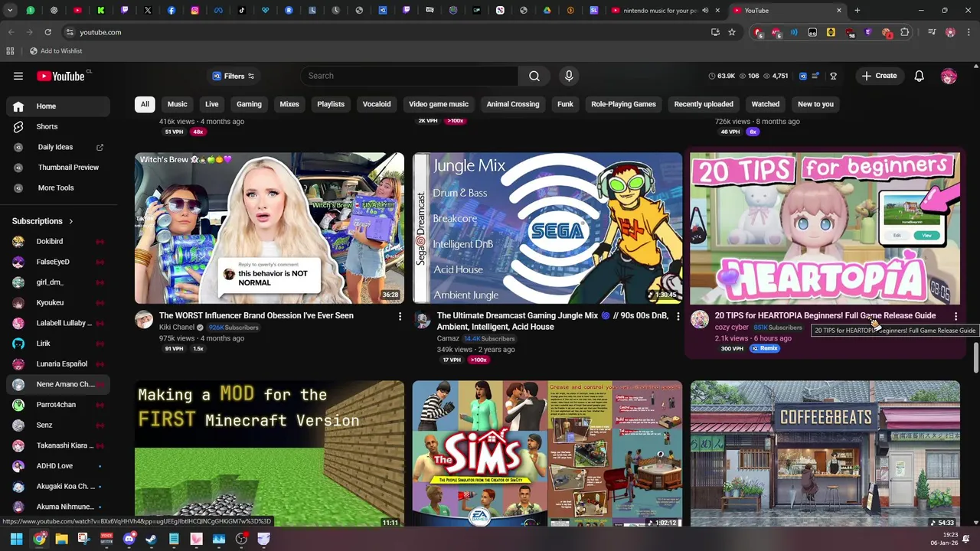Open Chrome extensions puzzle icon

coord(905,32)
